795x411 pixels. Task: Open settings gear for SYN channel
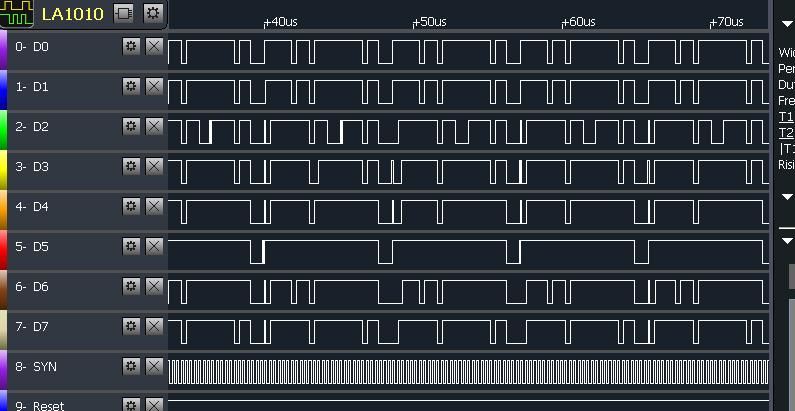(131, 366)
